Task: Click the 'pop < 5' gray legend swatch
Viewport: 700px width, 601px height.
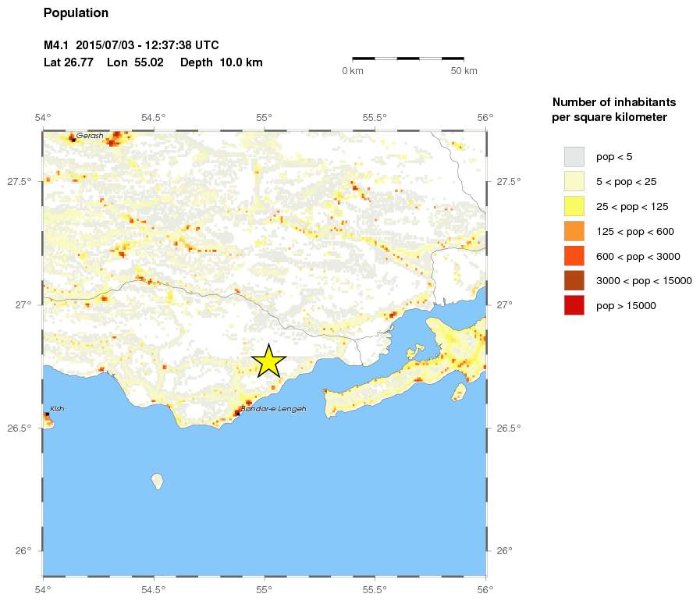Action: click(x=574, y=156)
